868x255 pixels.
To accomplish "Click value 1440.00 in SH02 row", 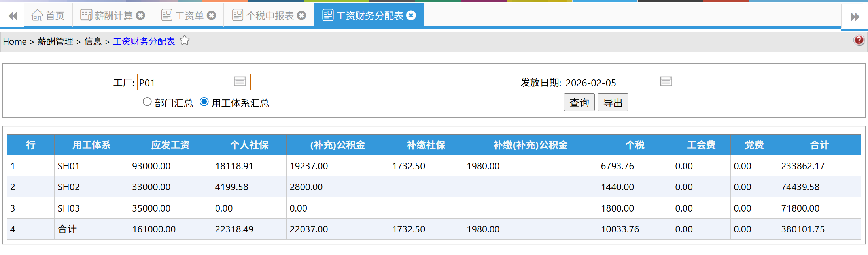I will 617,187.
